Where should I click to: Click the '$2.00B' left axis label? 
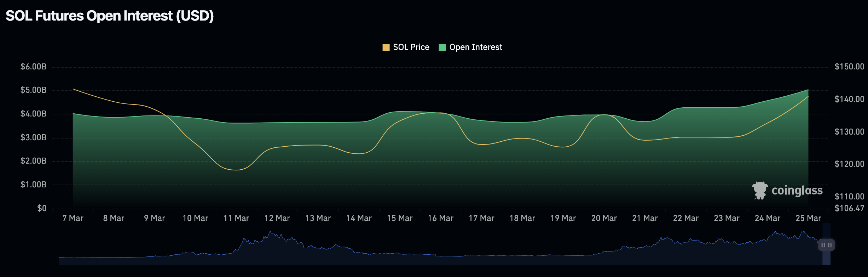click(x=34, y=161)
